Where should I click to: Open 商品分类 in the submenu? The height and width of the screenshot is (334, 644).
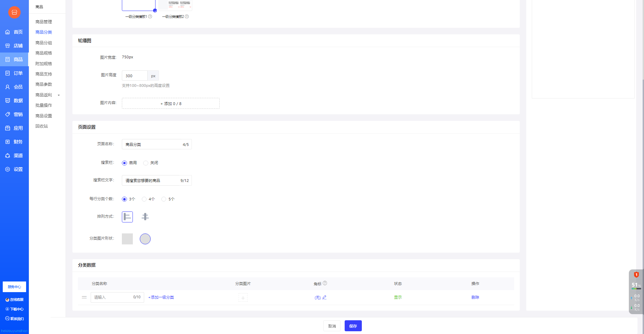[44, 32]
